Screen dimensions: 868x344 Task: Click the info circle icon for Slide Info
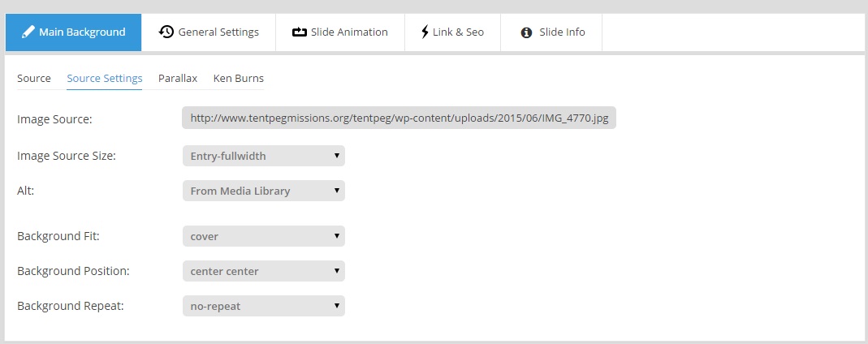tap(526, 32)
